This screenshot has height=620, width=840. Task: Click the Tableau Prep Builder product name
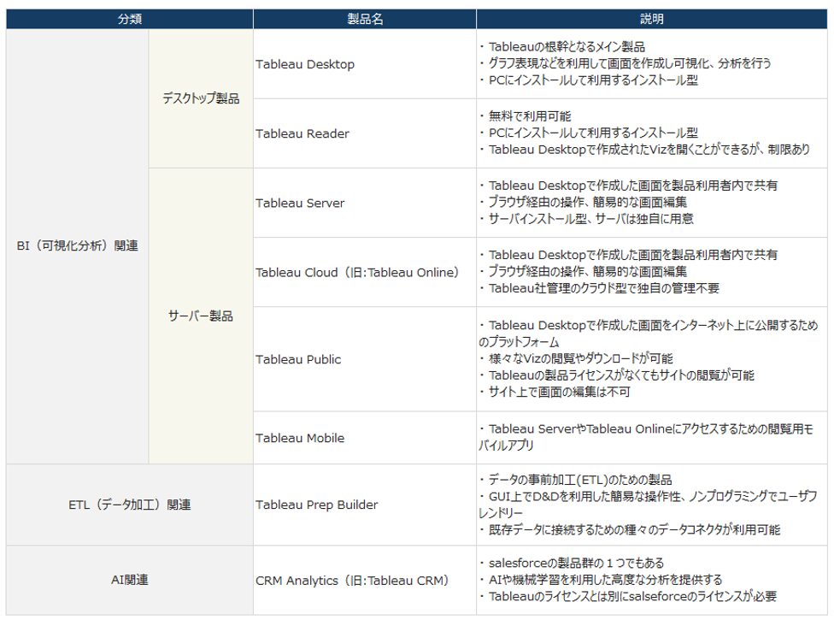317,505
